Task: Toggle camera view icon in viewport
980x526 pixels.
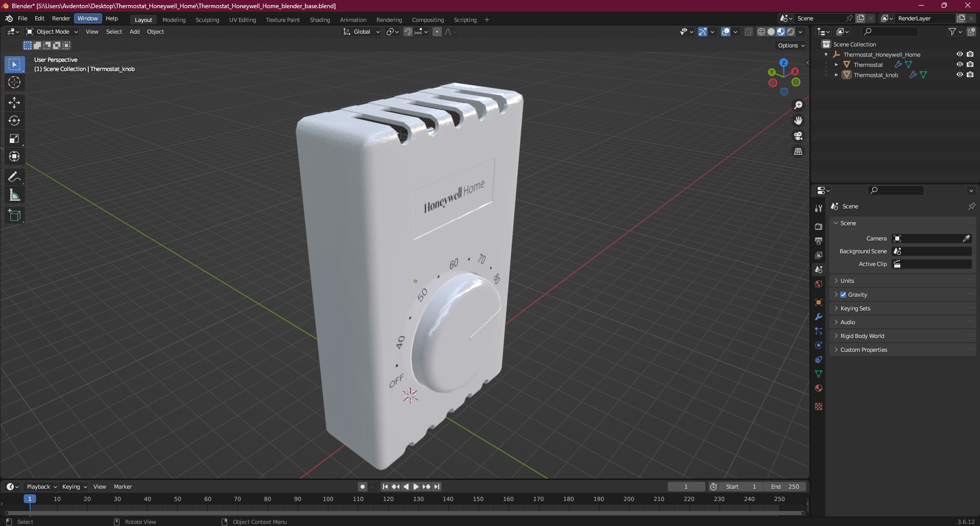Action: (x=798, y=136)
